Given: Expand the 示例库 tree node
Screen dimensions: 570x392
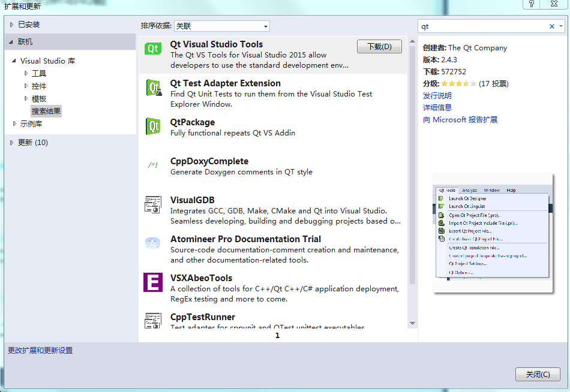Looking at the screenshot, I should tap(14, 123).
